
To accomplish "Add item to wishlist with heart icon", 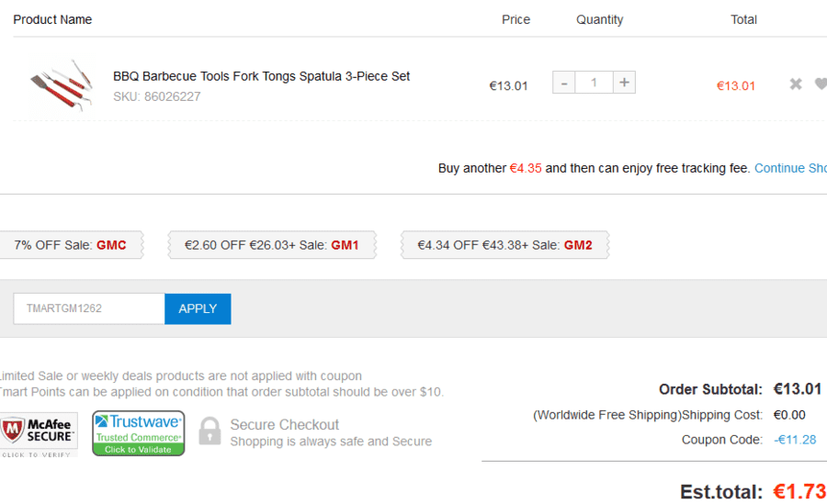I will tap(821, 84).
